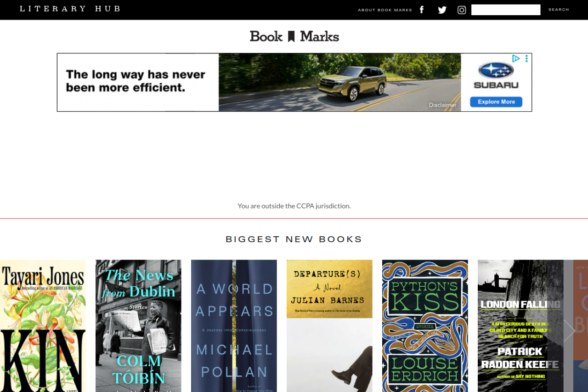Image resolution: width=588 pixels, height=392 pixels.
Task: Open the Disclaimer text on ad
Action: [x=443, y=105]
